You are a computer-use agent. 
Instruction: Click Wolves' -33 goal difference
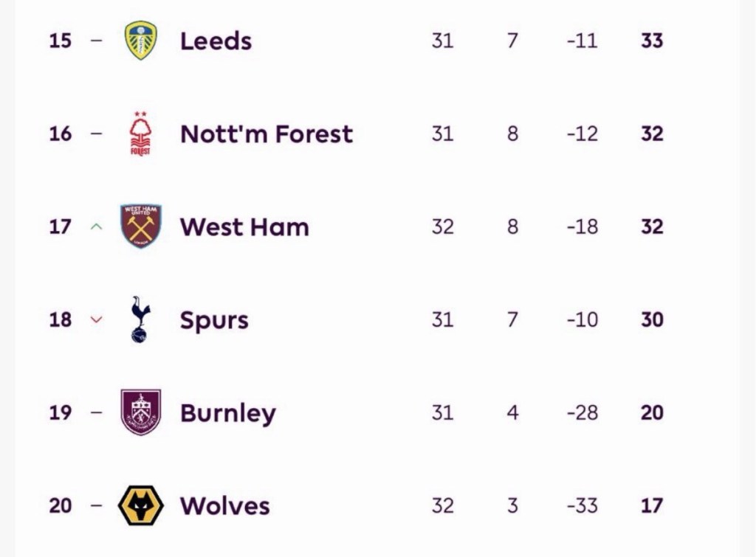582,506
